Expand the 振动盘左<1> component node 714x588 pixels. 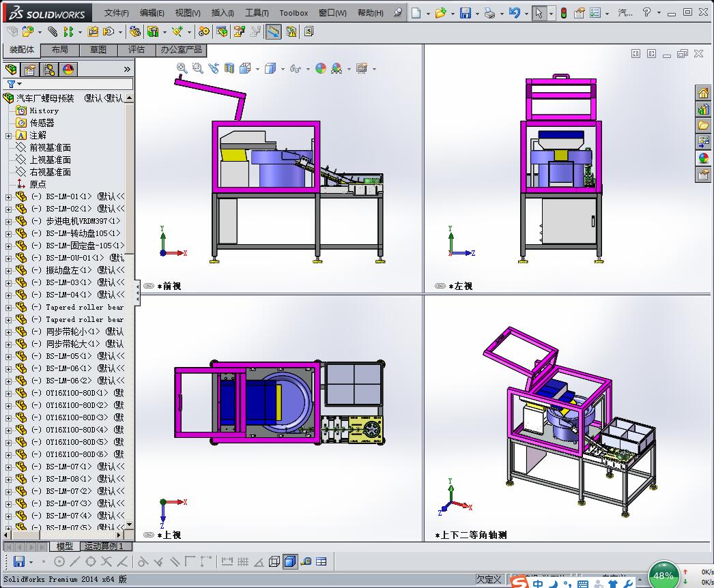coord(8,271)
